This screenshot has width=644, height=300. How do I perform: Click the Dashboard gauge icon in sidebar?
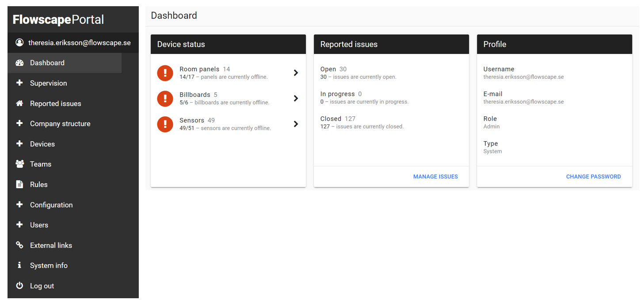tap(19, 63)
